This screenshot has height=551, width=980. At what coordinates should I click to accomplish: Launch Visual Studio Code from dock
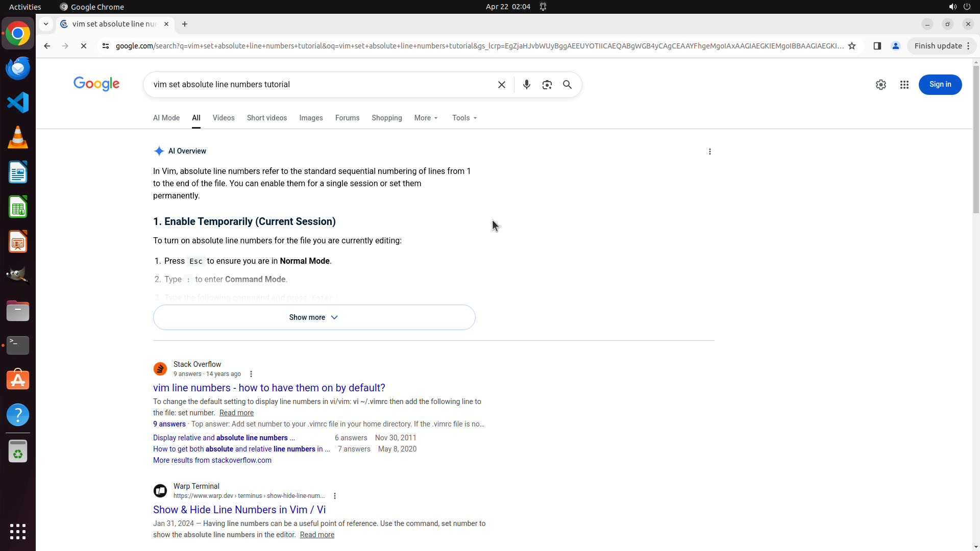[18, 103]
